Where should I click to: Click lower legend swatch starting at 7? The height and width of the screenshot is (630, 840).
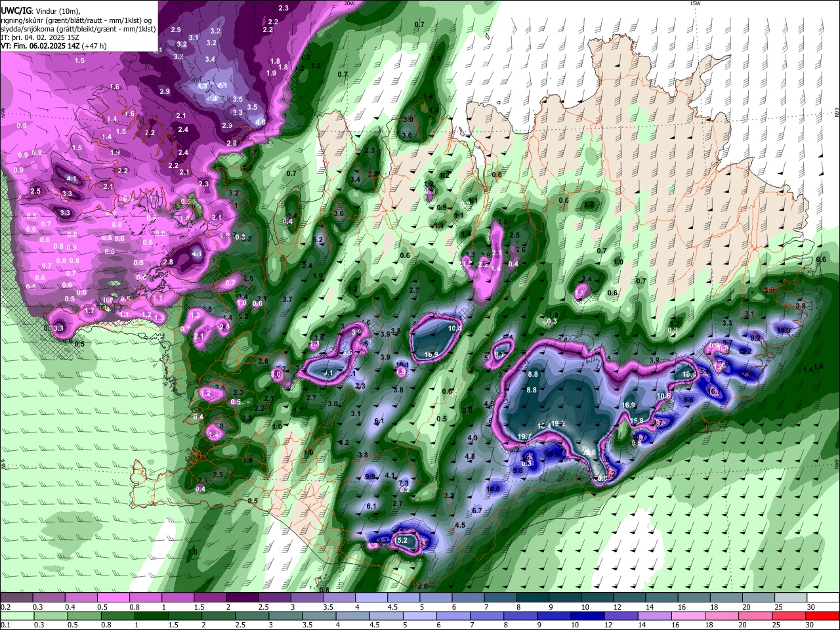[486, 616]
